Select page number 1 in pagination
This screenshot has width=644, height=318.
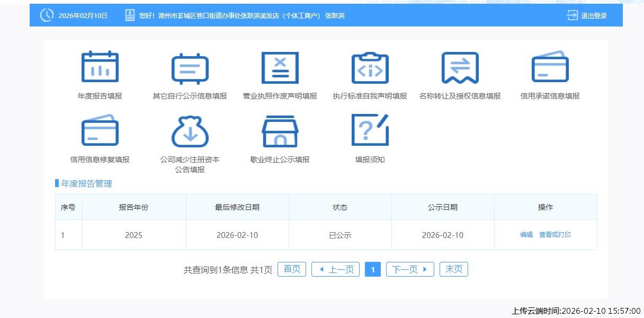(x=373, y=269)
